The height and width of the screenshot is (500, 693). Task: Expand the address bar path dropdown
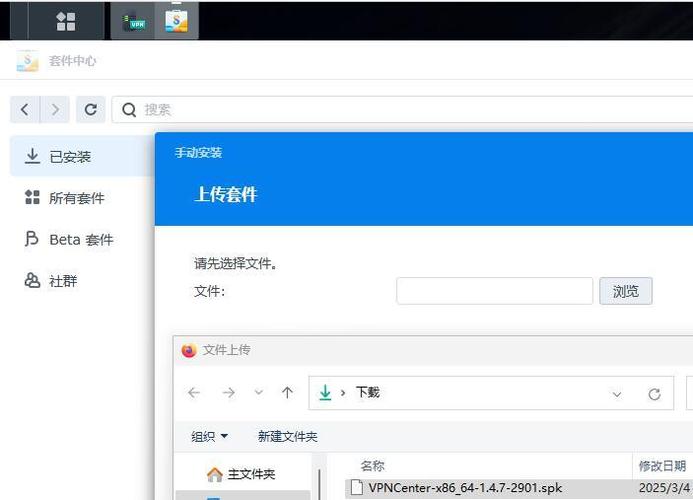(x=617, y=394)
